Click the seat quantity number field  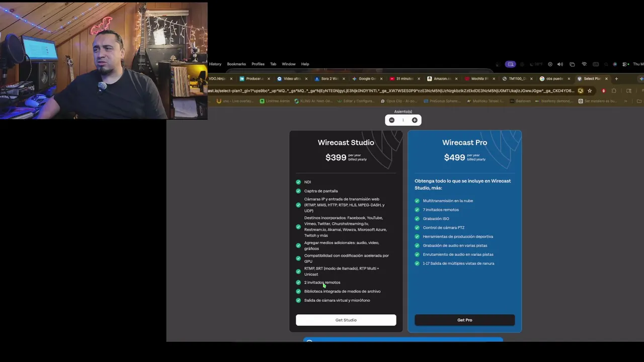[x=403, y=120]
